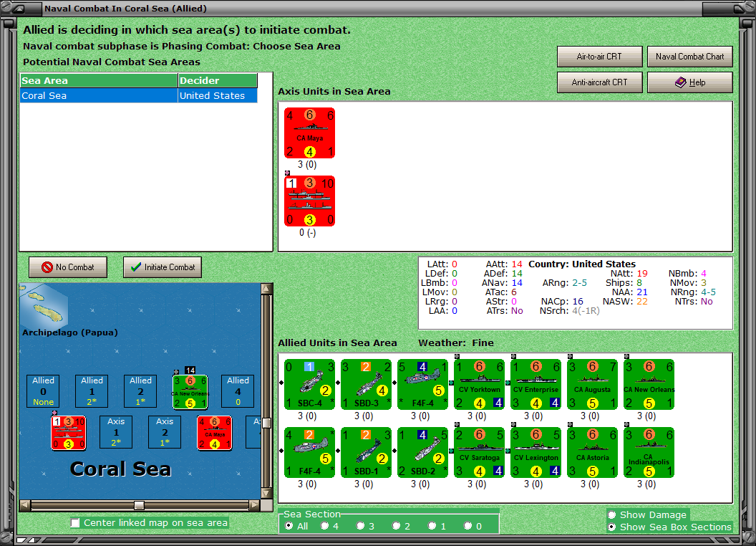Click the Allied 0 sea box section
The height and width of the screenshot is (546, 756).
pos(44,391)
